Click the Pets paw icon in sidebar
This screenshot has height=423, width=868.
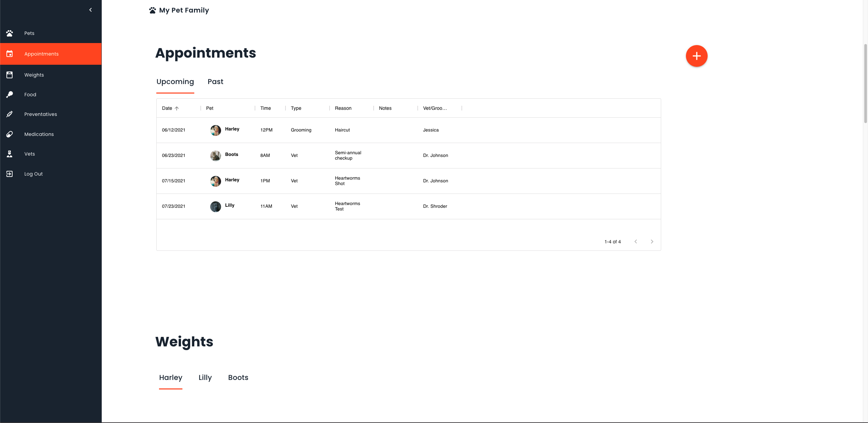(9, 33)
